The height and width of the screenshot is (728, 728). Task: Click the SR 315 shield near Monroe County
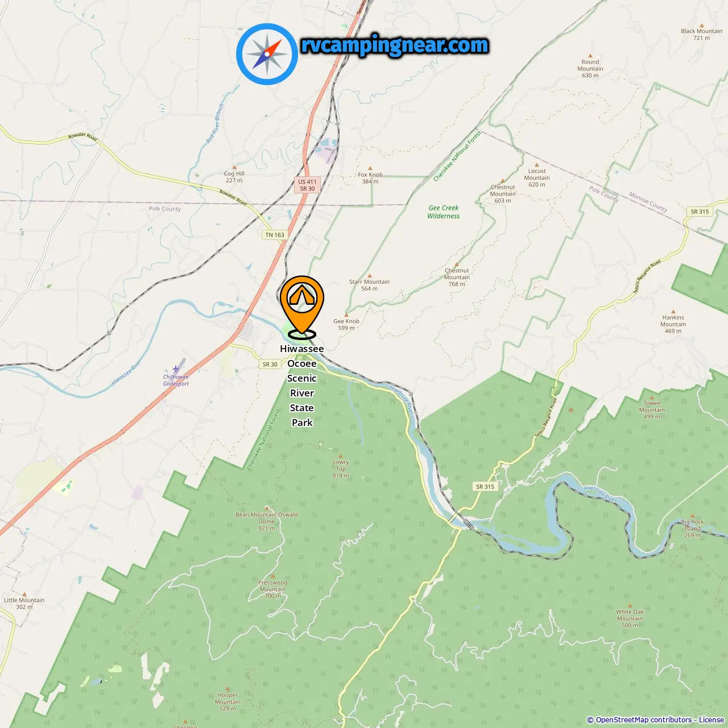point(700,212)
